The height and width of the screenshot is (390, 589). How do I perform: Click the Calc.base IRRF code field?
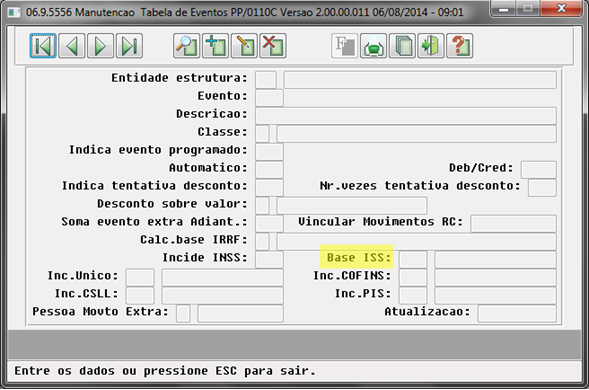tap(262, 242)
